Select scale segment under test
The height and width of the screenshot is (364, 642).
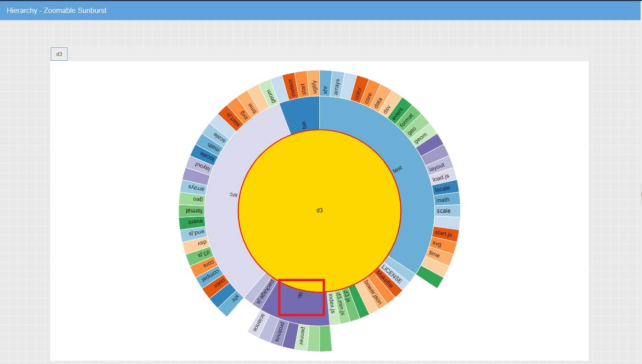pyautogui.click(x=447, y=210)
